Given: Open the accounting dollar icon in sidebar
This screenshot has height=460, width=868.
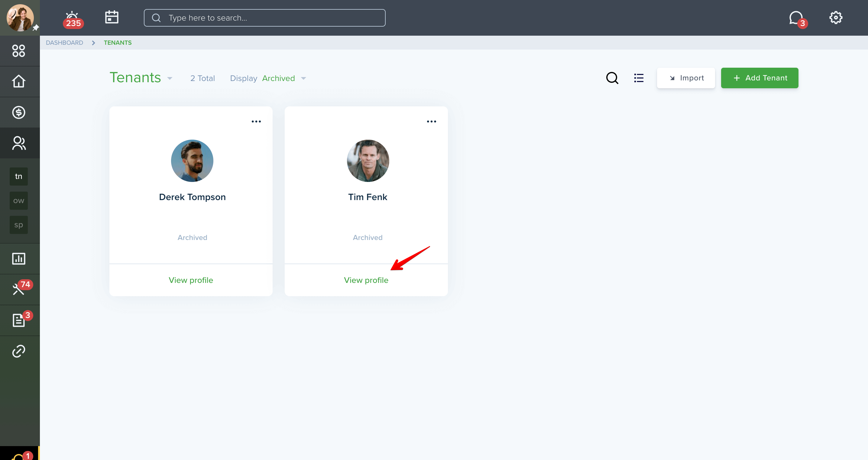Looking at the screenshot, I should point(18,112).
